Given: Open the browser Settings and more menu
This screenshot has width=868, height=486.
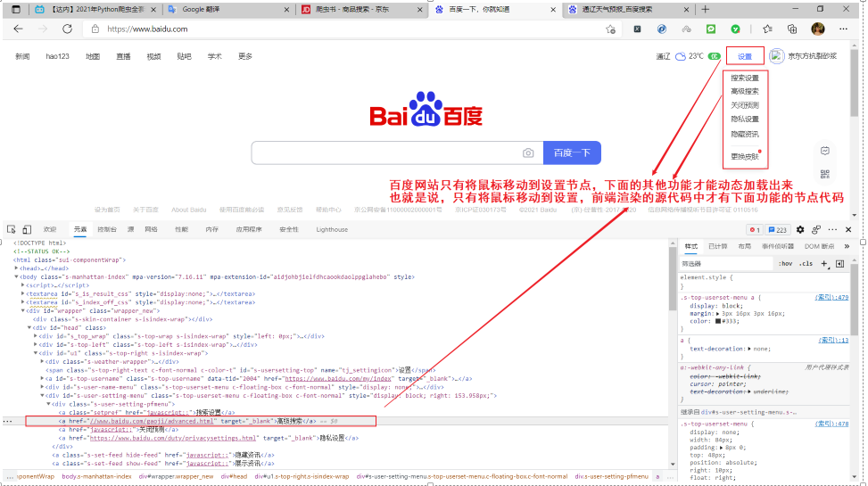Looking at the screenshot, I should [843, 29].
